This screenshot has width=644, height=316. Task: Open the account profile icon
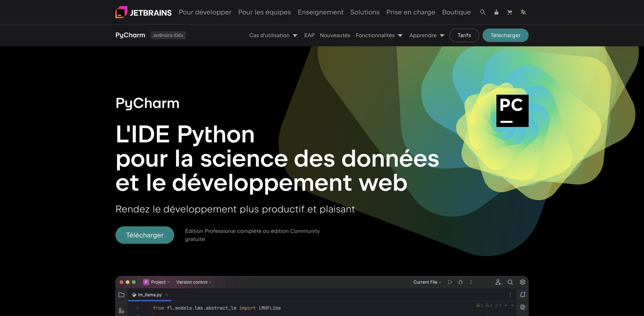pyautogui.click(x=496, y=12)
